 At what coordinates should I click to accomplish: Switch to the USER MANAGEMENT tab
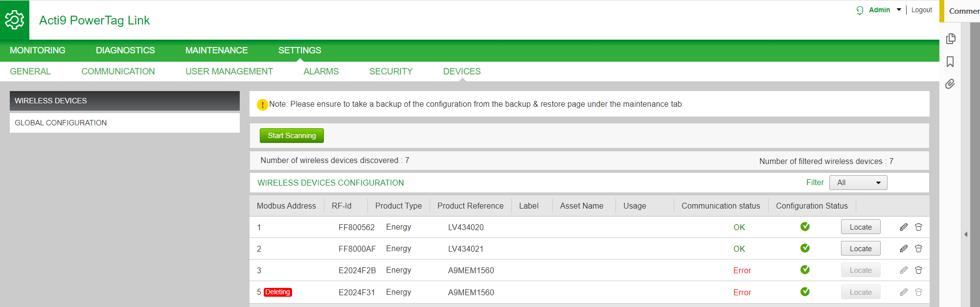229,71
